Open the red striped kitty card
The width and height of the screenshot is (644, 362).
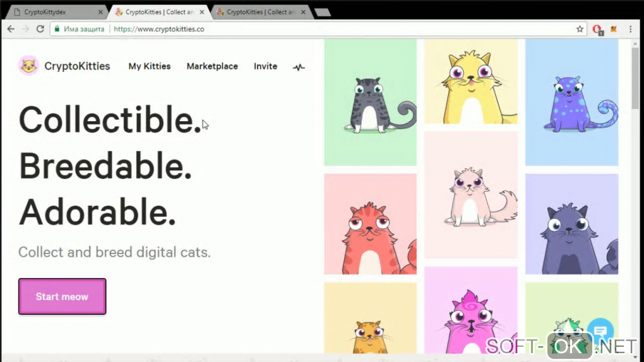371,224
